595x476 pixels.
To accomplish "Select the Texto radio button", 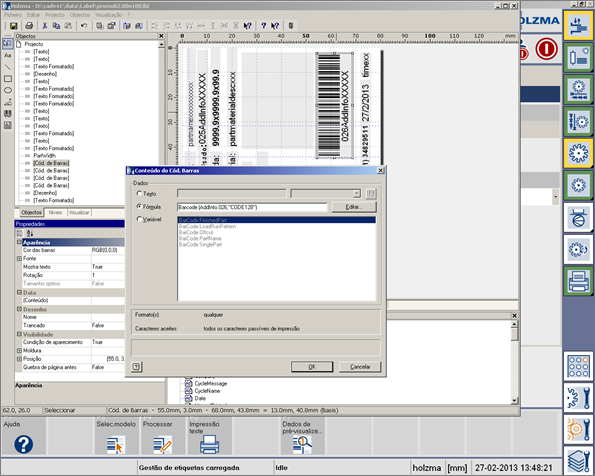I will (139, 194).
